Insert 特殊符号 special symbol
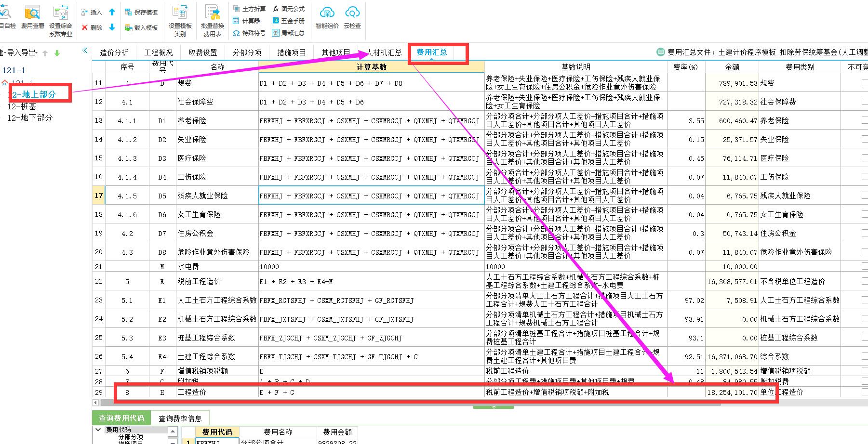Image resolution: width=868 pixels, height=444 pixels. click(249, 33)
